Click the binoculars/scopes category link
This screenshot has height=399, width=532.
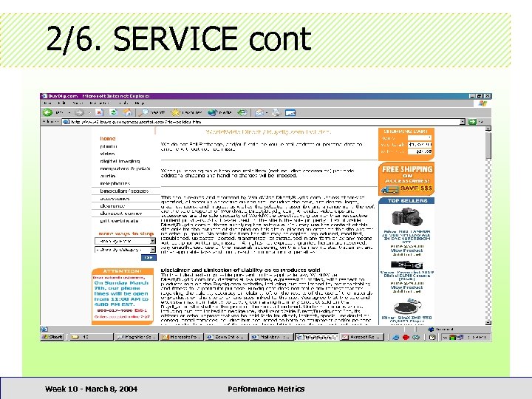click(124, 191)
